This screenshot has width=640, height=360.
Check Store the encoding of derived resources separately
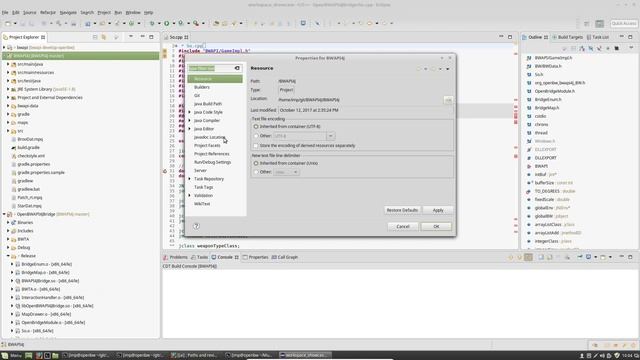point(256,146)
